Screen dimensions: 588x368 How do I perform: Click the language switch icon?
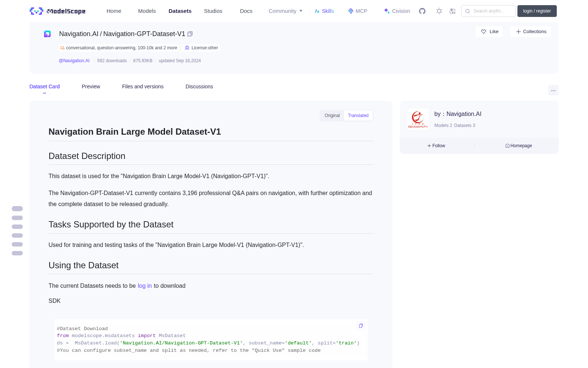(453, 11)
